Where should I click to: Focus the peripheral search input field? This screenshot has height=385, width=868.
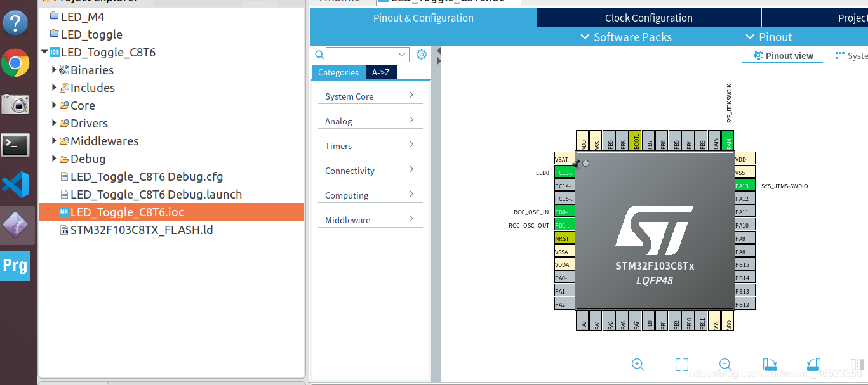click(x=363, y=55)
